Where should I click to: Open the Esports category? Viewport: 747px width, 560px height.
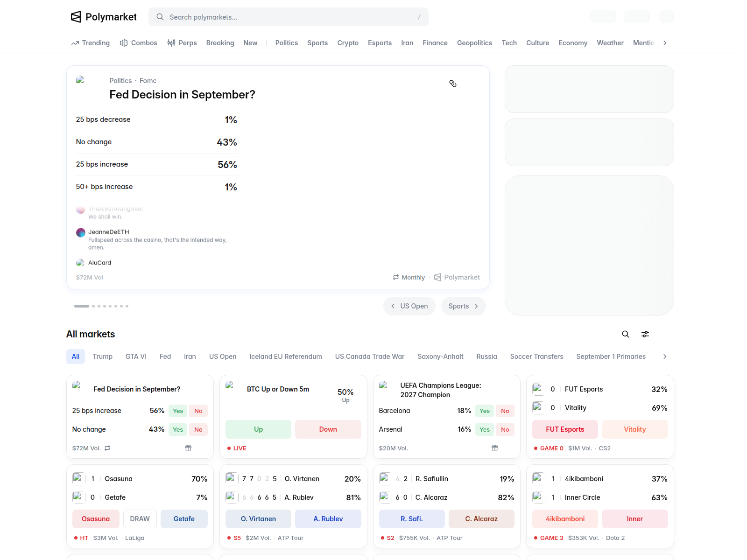pos(380,43)
